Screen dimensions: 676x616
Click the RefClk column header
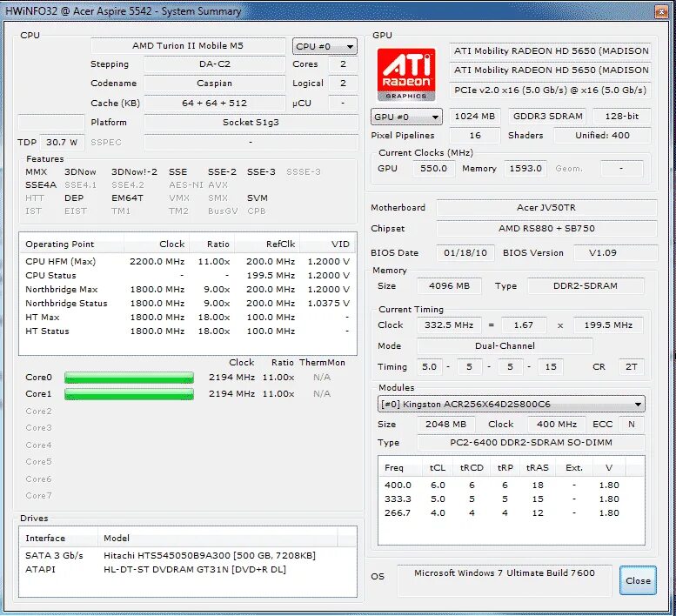(267, 244)
